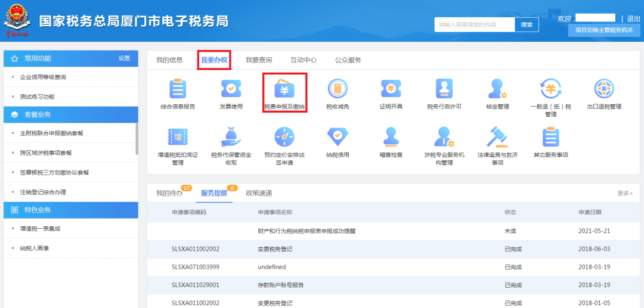This screenshot has height=308, width=644.
Task: Open the 政策速递 tab
Action: pos(259,193)
